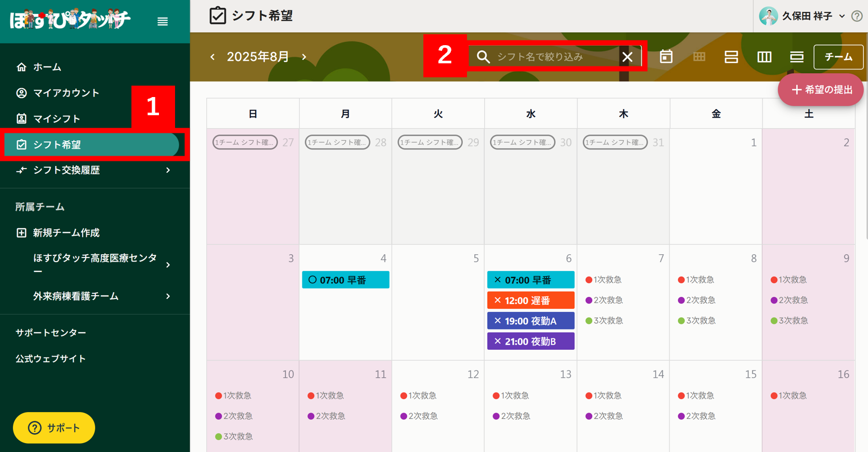Click 1次救急 on August 9
This screenshot has width=868, height=452.
click(789, 280)
